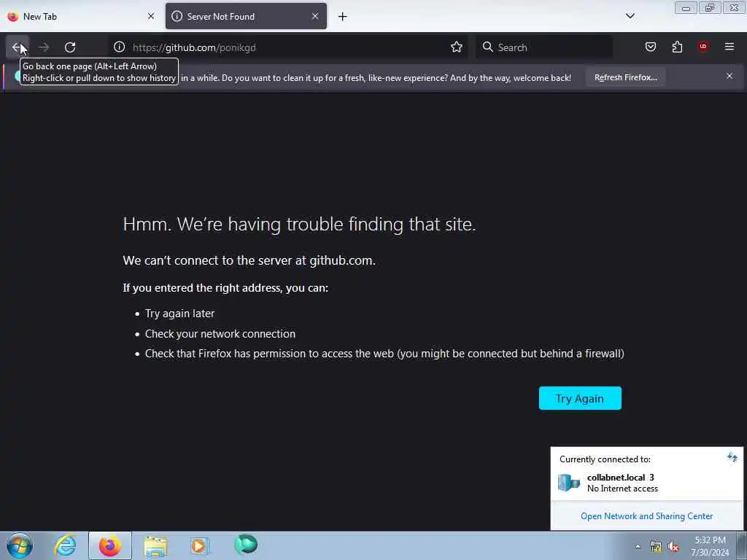Show hidden tray icons arrow

coord(638,546)
